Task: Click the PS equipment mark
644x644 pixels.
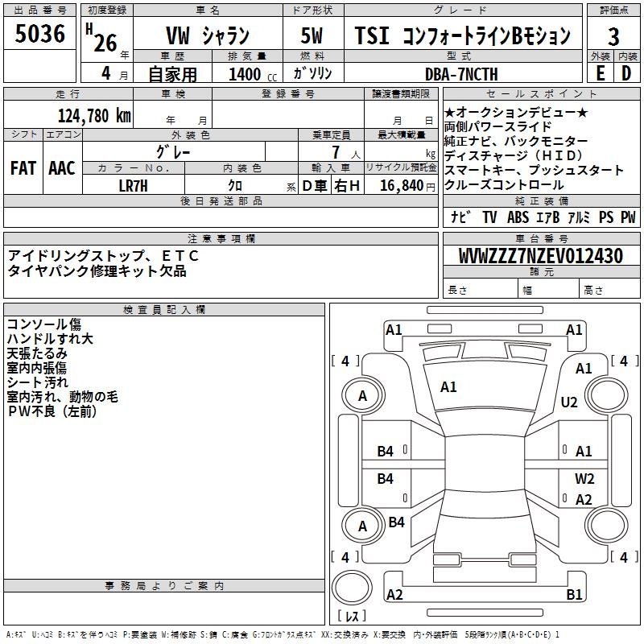Action: click(606, 217)
